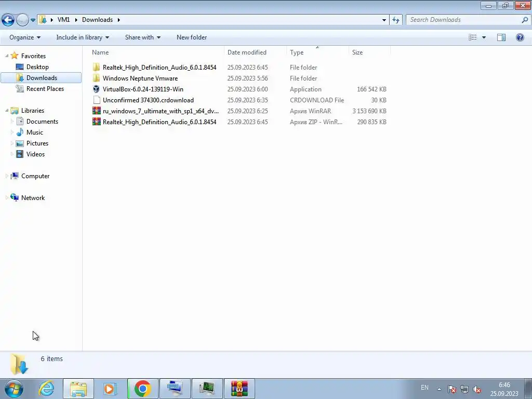Show the preview pane
532x399 pixels.
501,37
